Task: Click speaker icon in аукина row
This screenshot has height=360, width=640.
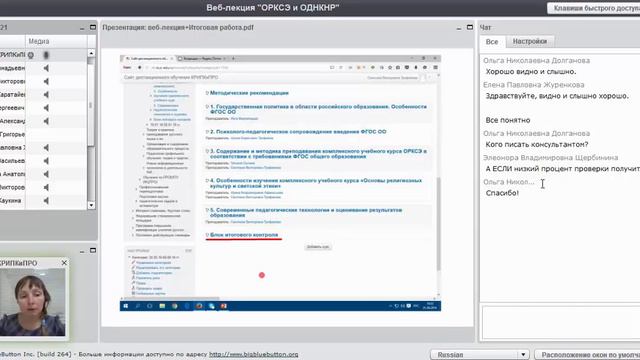Action: tap(46, 200)
